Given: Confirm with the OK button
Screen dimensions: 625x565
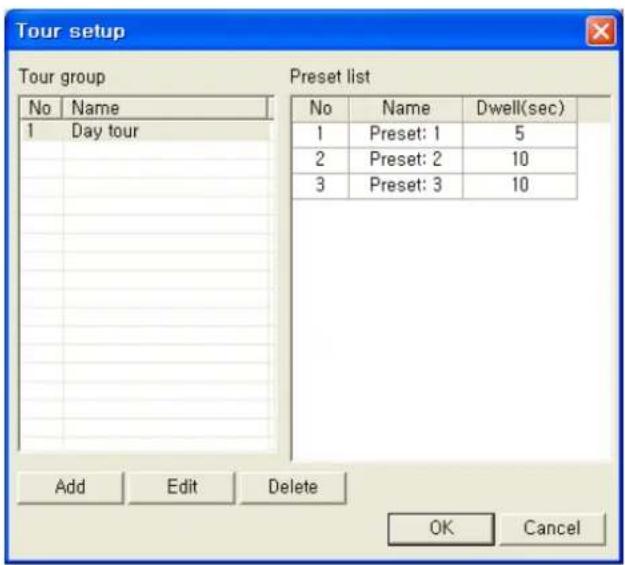Looking at the screenshot, I should tap(441, 529).
